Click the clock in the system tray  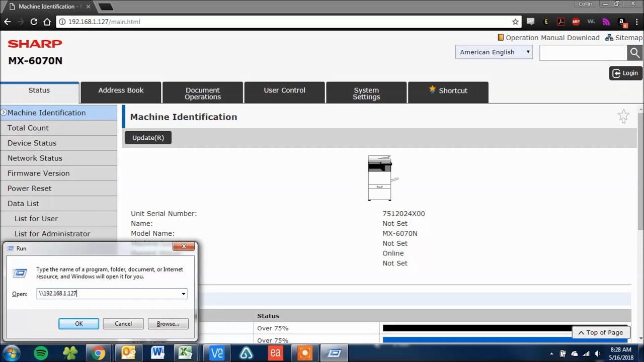tap(620, 353)
